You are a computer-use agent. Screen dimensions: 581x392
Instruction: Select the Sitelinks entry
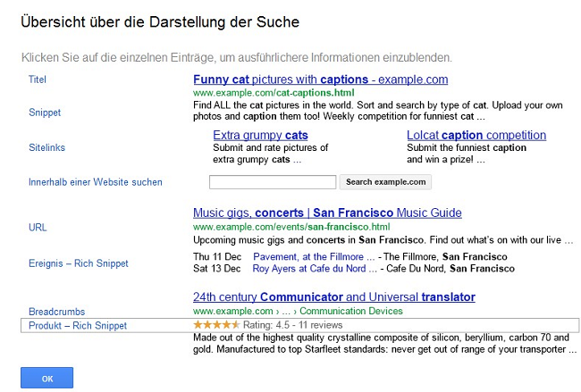point(46,147)
